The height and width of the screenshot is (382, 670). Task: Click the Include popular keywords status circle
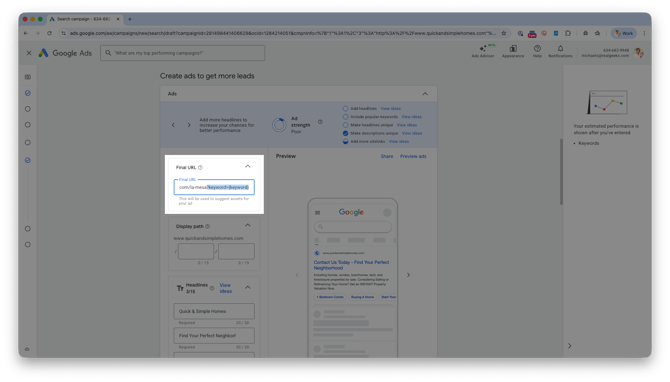click(345, 117)
